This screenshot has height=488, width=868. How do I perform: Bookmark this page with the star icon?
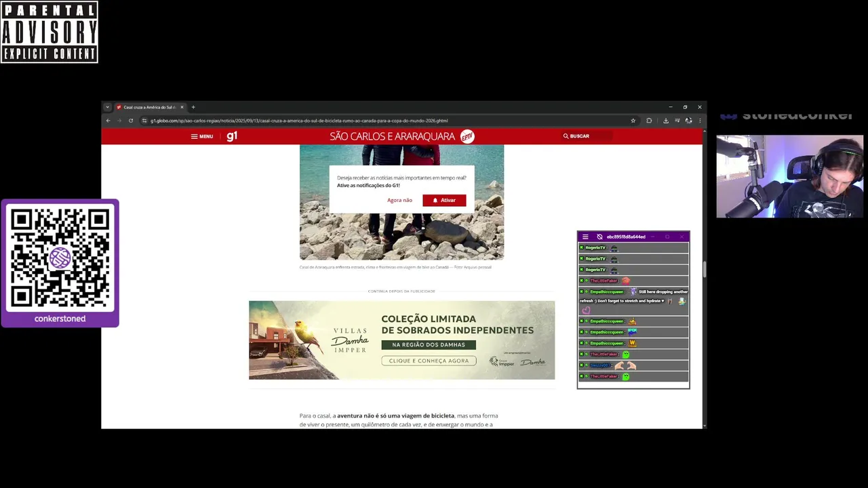coord(633,121)
